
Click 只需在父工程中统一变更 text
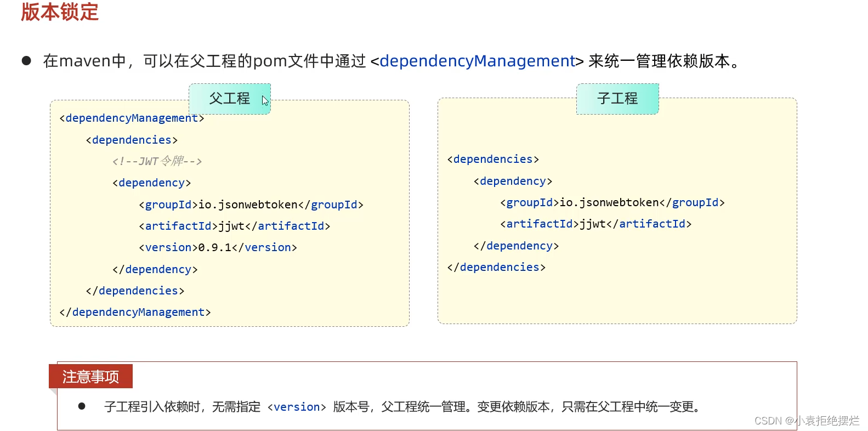(628, 407)
